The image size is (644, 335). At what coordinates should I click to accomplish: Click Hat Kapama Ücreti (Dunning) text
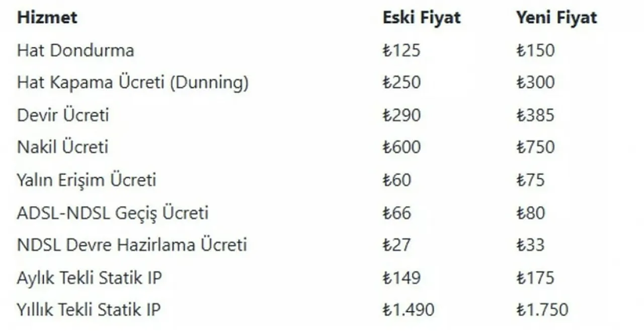pyautogui.click(x=133, y=83)
